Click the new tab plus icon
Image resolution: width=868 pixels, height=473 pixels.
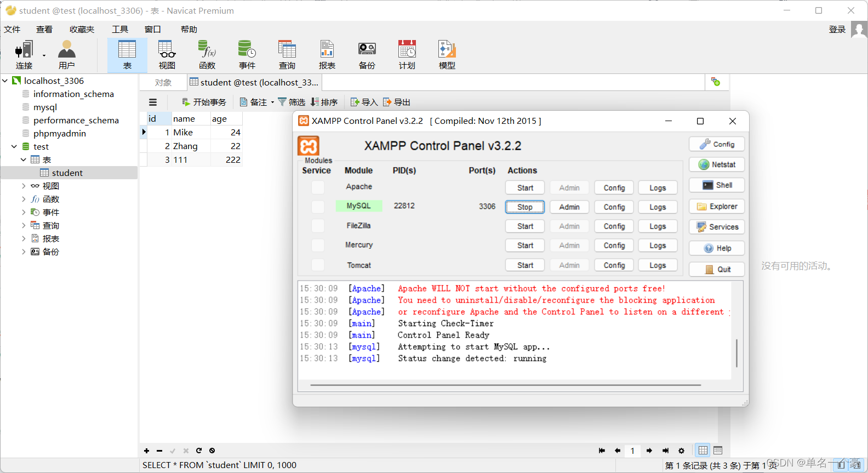pos(716,82)
